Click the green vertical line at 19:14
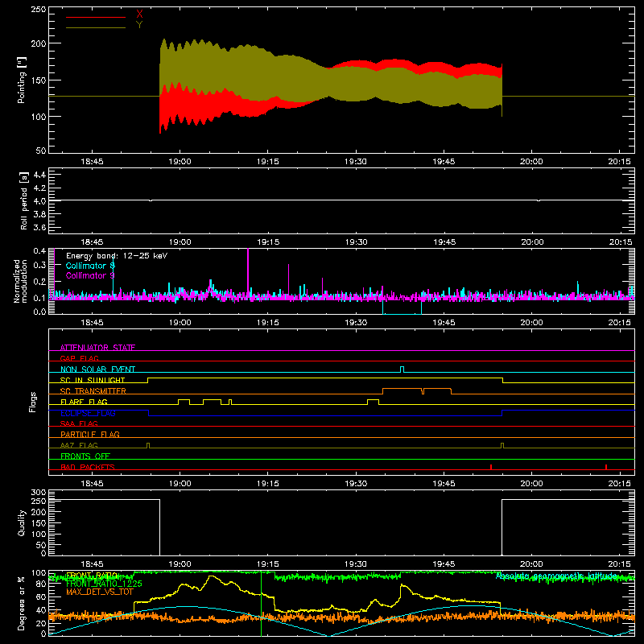Viewport: 644px width, 644px height. pyautogui.click(x=261, y=604)
